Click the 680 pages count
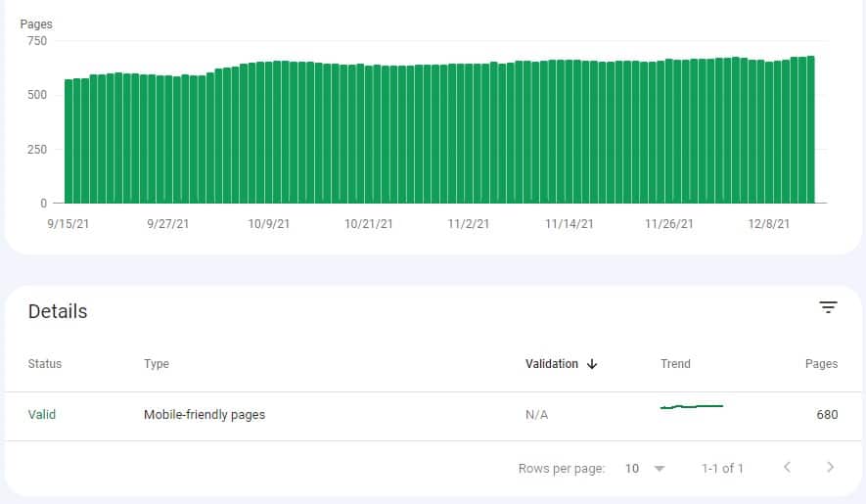The height and width of the screenshot is (504, 866). (827, 415)
